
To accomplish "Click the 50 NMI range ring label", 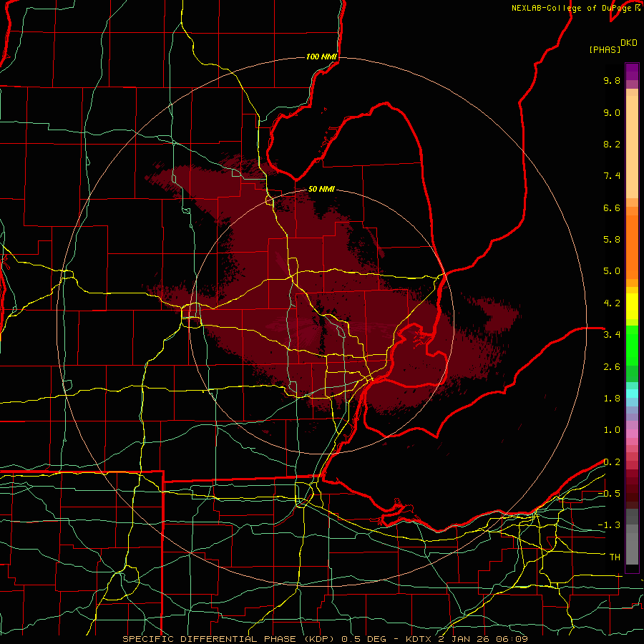I will 321,189.
